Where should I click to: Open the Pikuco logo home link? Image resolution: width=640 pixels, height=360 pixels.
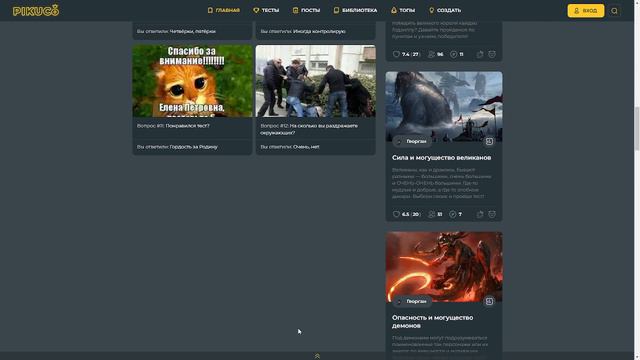point(36,11)
